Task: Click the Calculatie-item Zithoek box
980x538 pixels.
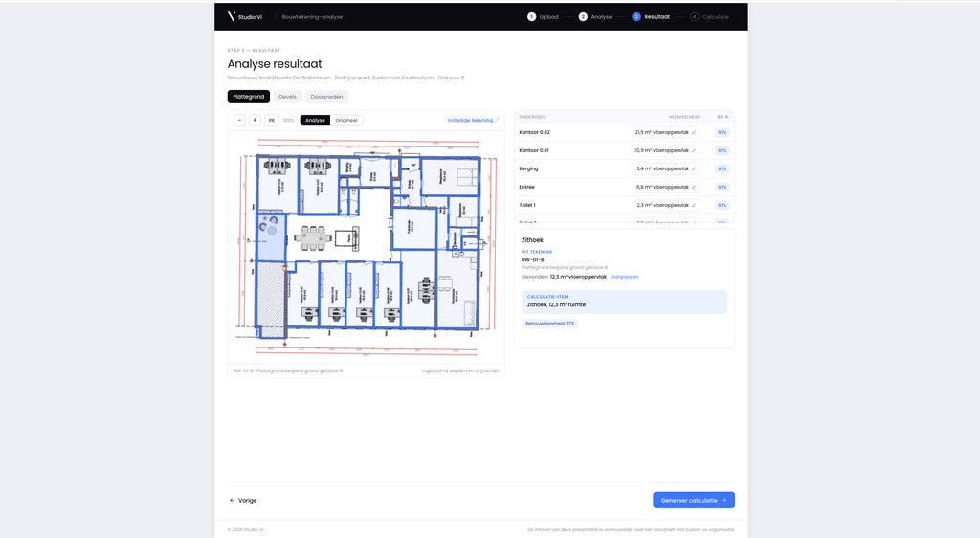Action: tap(624, 302)
